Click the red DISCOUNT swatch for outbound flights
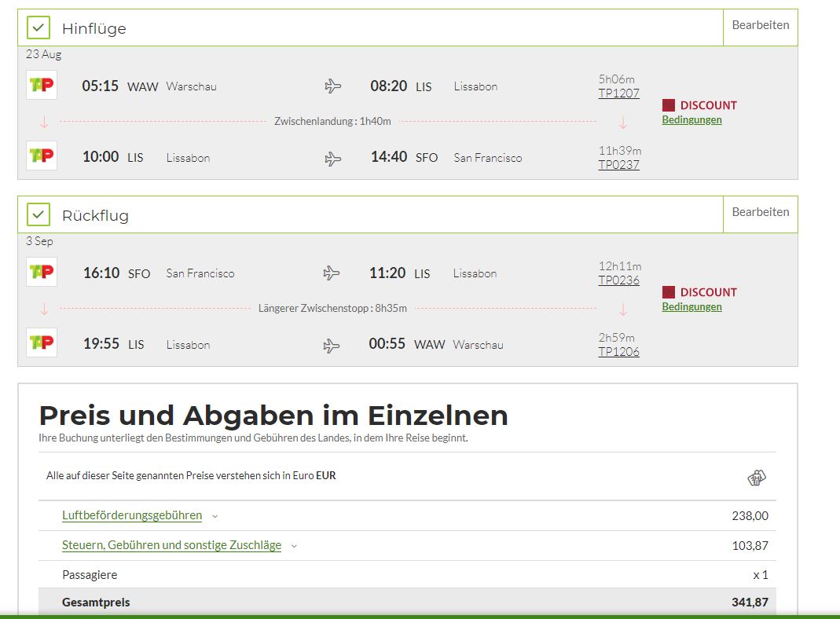 (x=668, y=105)
